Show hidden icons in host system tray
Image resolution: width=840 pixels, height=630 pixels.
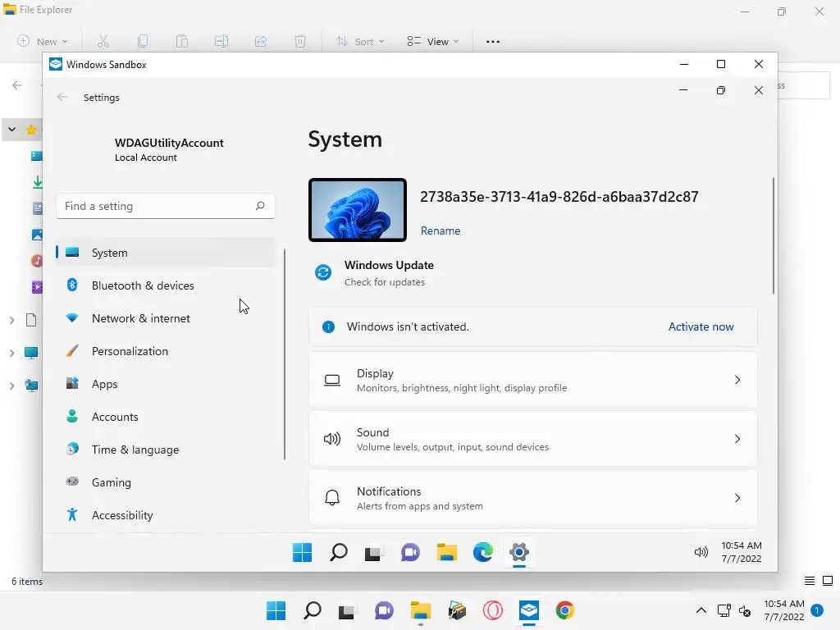[701, 610]
